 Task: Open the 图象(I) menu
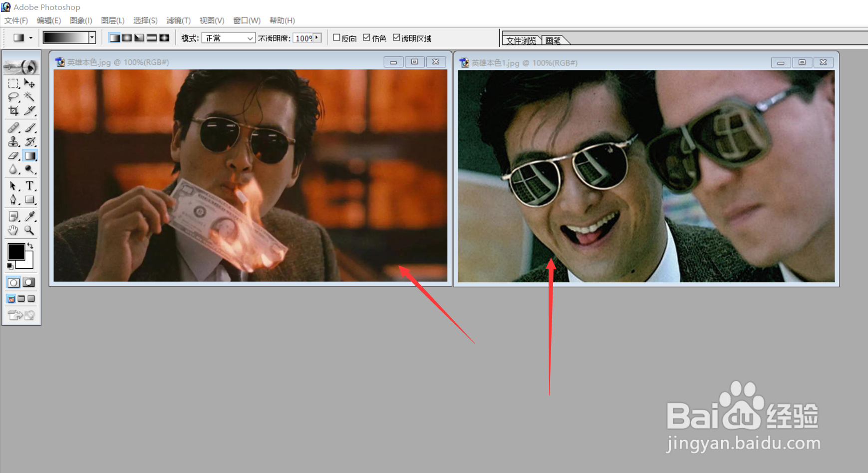coord(81,20)
